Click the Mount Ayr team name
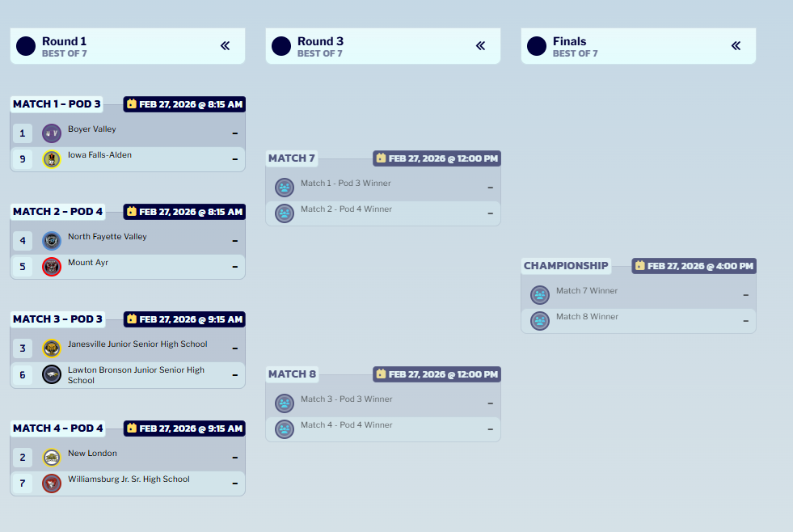The height and width of the screenshot is (532, 793). pos(88,262)
